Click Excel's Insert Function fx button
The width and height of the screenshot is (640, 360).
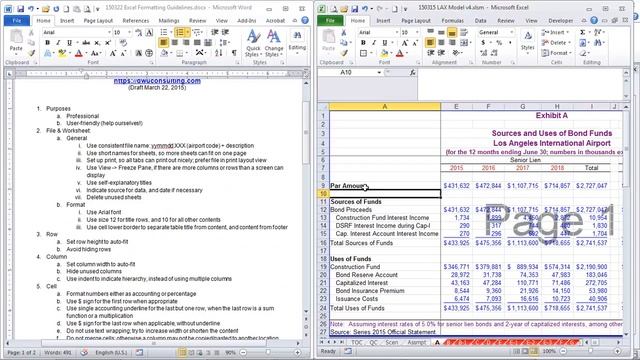pos(412,72)
